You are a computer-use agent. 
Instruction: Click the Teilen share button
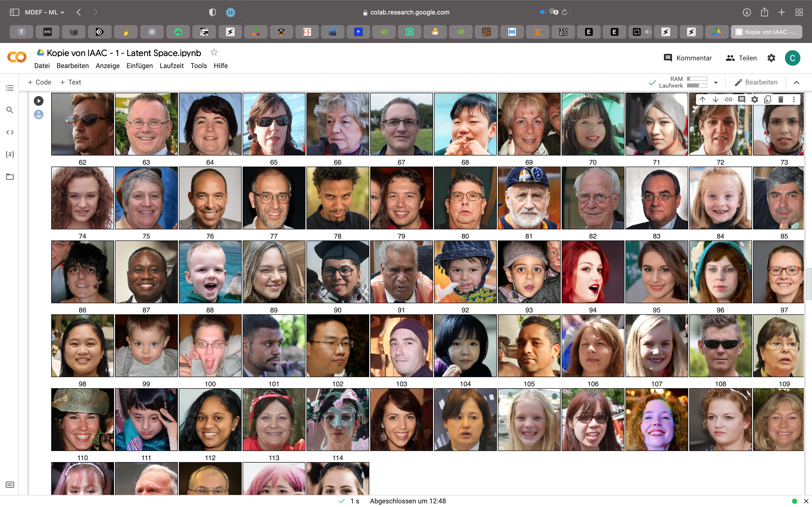pos(741,58)
